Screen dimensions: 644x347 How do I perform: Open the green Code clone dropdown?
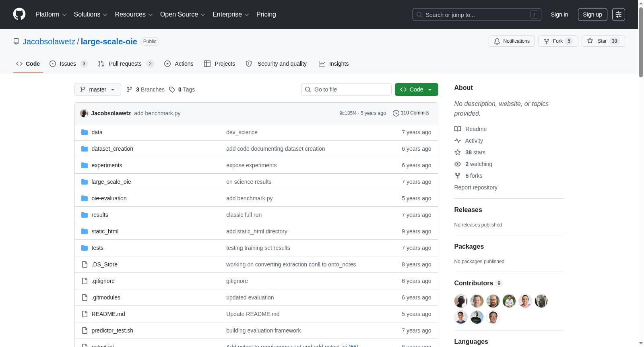click(417, 89)
